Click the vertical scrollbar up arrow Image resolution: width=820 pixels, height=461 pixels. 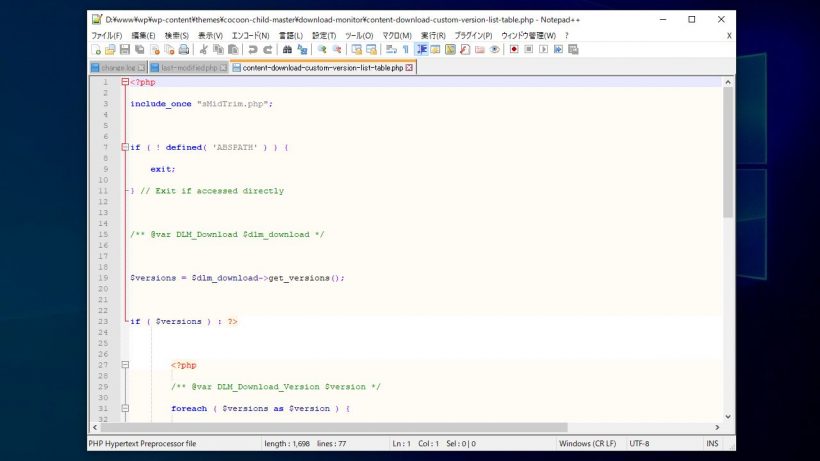tap(728, 83)
